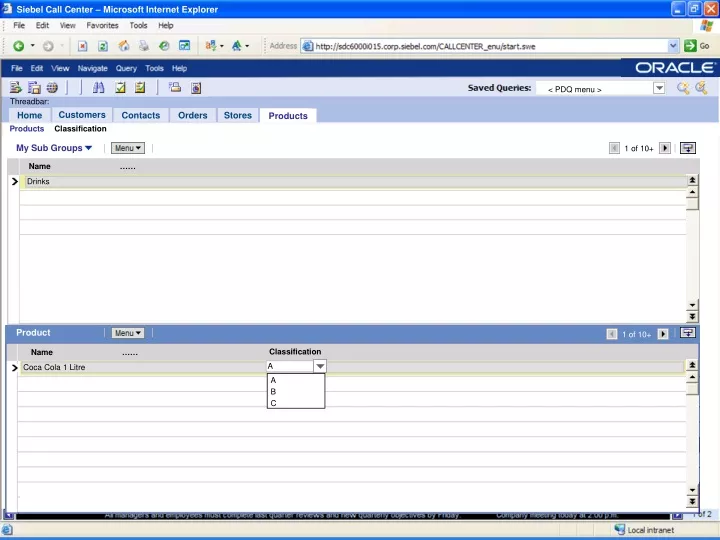The height and width of the screenshot is (540, 720).
Task: Click the browser Back button
Action: [x=18, y=46]
